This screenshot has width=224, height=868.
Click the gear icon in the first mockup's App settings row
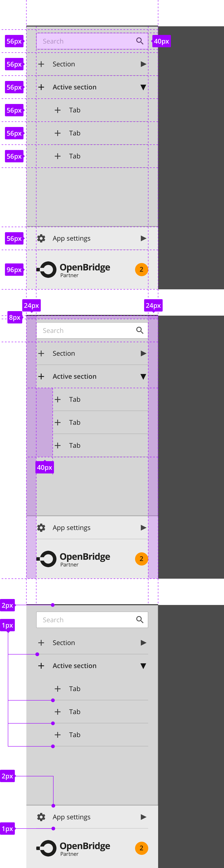point(41,239)
